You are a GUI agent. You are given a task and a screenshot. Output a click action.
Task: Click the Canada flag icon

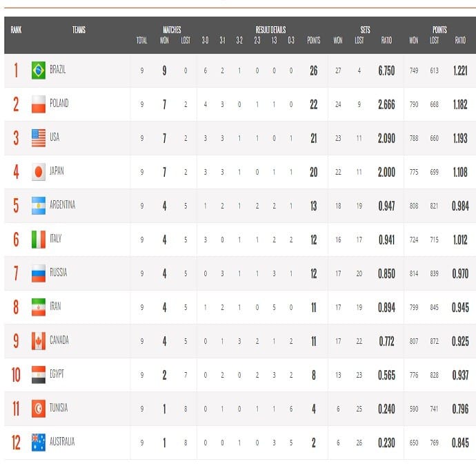tap(39, 341)
